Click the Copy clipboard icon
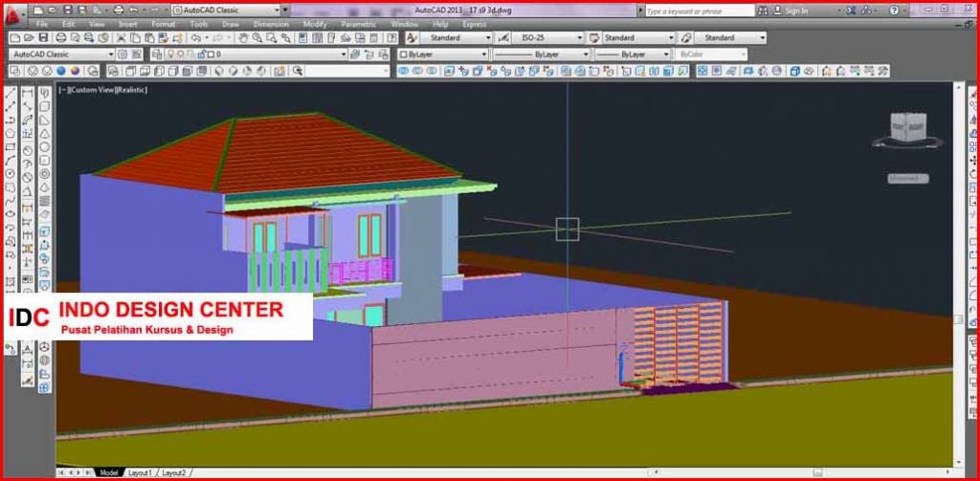The height and width of the screenshot is (481, 980). (x=135, y=38)
